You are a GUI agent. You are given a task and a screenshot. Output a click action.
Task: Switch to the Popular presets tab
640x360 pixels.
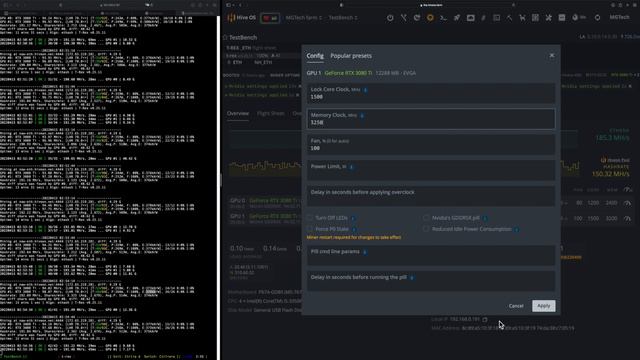351,56
